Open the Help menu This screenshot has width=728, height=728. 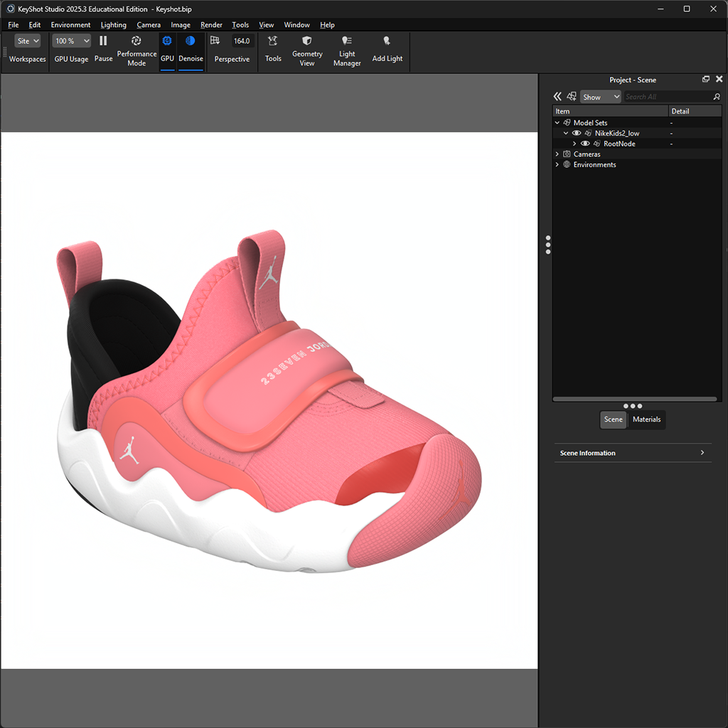point(327,25)
